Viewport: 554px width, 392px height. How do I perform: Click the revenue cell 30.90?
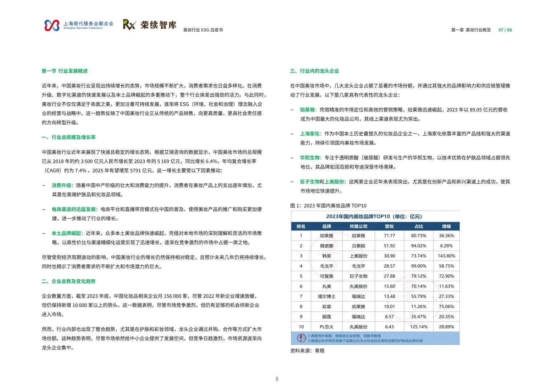click(x=389, y=256)
